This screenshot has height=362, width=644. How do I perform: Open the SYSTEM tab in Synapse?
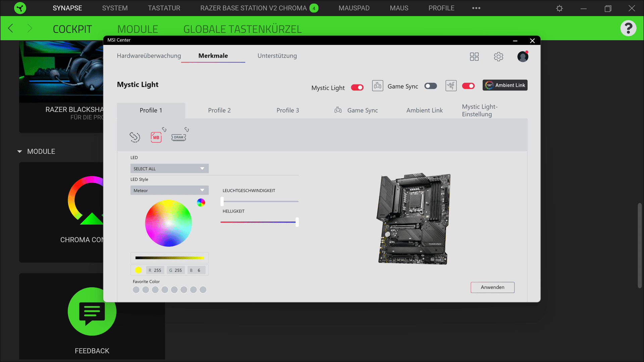pyautogui.click(x=115, y=8)
